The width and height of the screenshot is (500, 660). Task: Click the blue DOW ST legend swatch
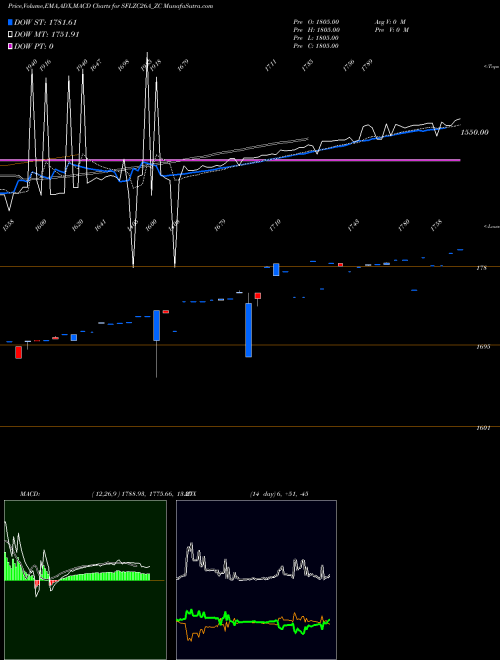(x=10, y=22)
